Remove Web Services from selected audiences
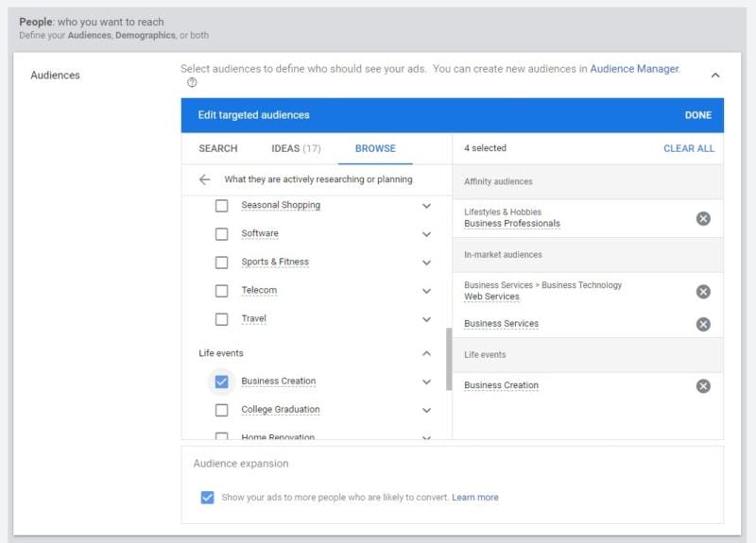The image size is (756, 543). pyautogui.click(x=703, y=292)
